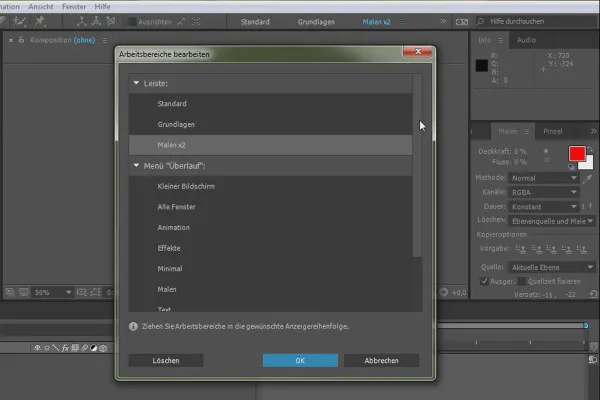Toggle the adjustment layer half-circle icon
The image size is (600, 400).
93,348
